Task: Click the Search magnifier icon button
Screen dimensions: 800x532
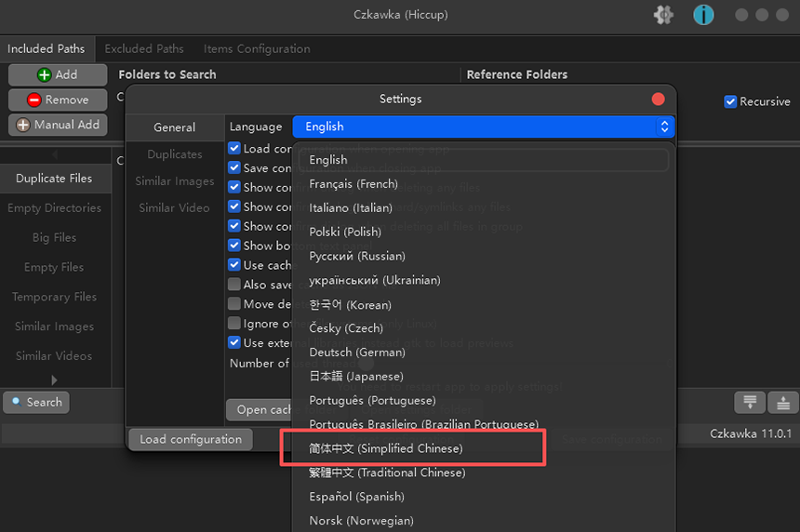Action: coord(16,402)
